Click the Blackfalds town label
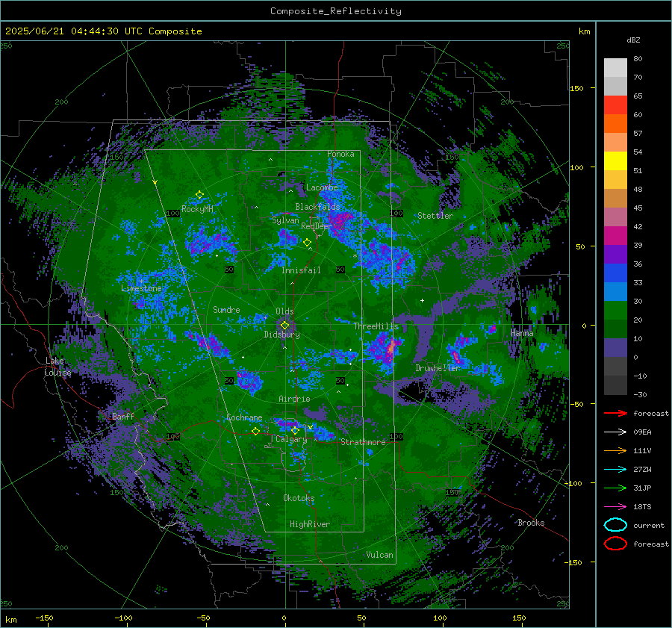 pos(317,207)
